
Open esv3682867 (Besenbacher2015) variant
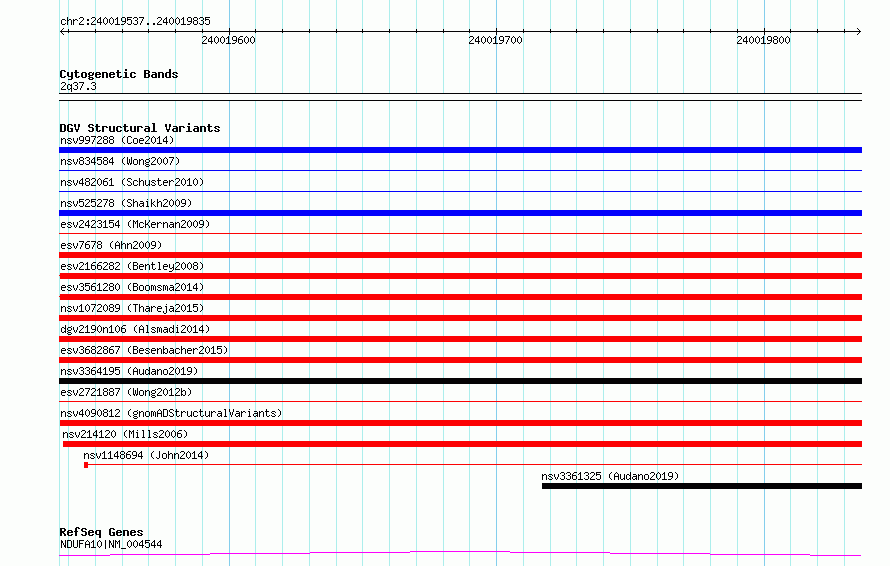click(144, 350)
